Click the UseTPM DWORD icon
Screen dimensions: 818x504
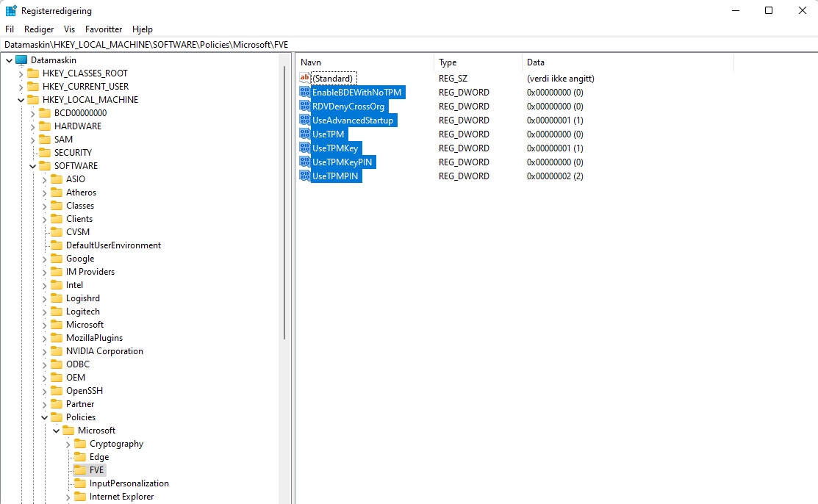[x=304, y=134]
